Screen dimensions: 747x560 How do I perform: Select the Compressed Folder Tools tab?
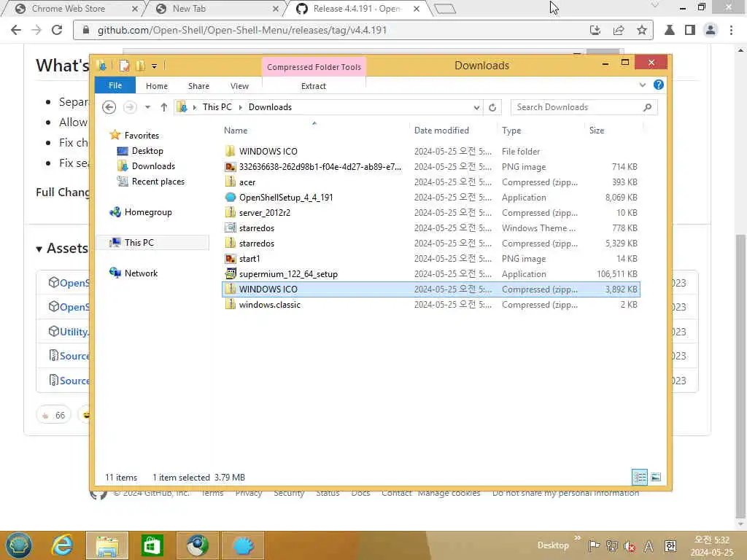click(x=314, y=66)
